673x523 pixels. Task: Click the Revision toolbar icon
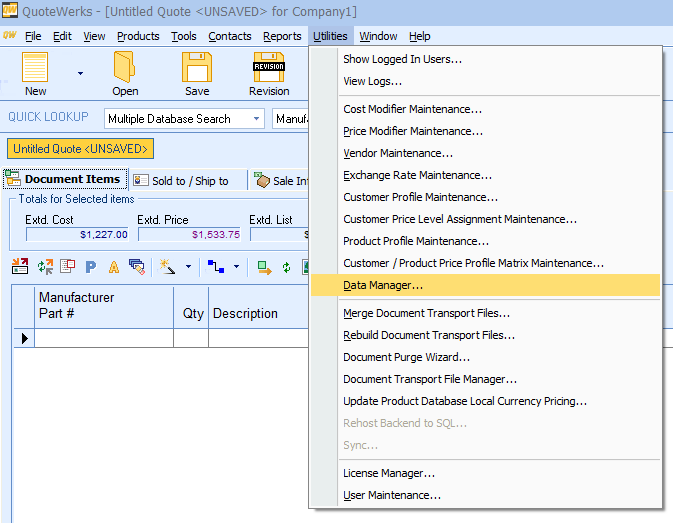(269, 68)
